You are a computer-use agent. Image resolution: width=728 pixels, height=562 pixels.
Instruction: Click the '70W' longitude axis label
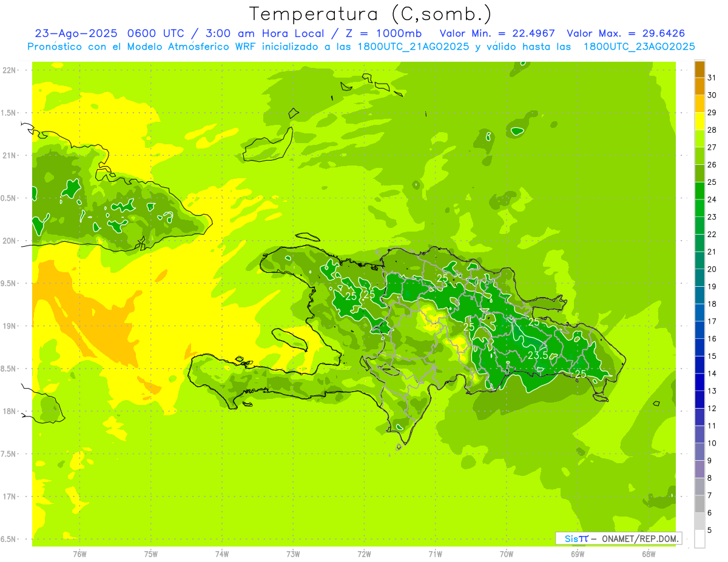coord(507,554)
